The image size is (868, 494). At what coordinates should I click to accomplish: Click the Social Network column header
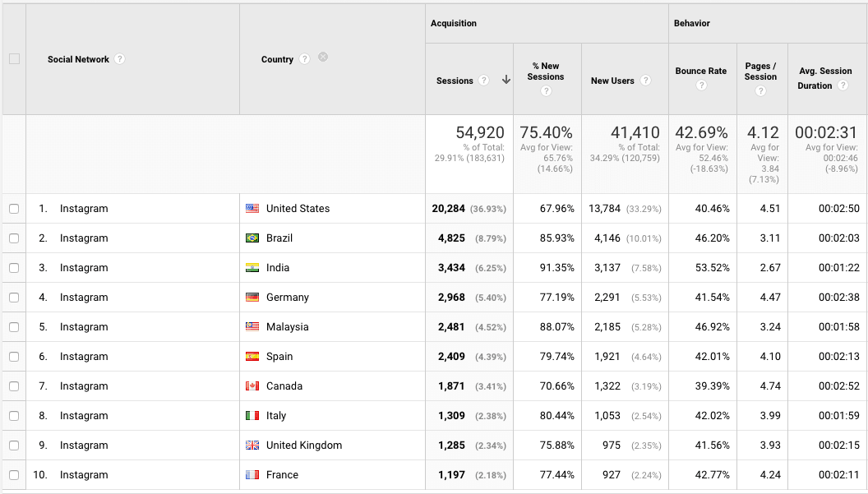(78, 59)
